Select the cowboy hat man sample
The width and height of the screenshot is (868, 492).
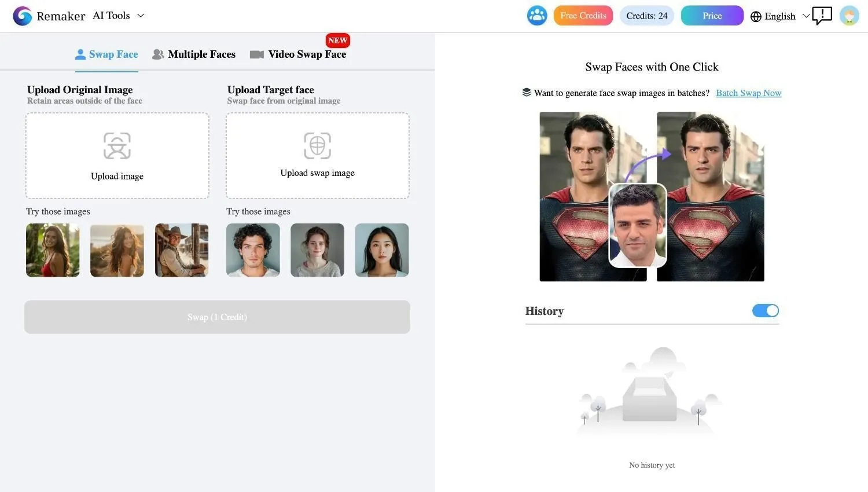click(182, 250)
